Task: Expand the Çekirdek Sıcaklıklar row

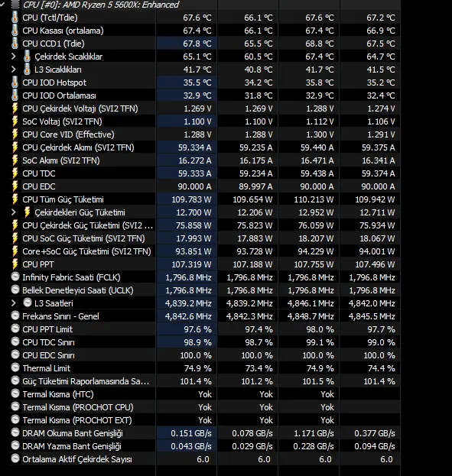Action: pos(13,57)
